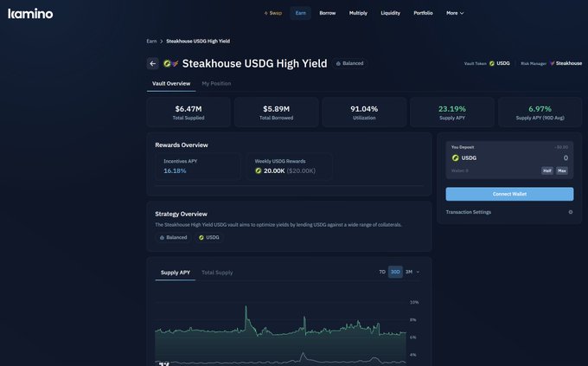Viewport: 588px width, 366px height.
Task: Open the Earn nav item
Action: [x=300, y=13]
